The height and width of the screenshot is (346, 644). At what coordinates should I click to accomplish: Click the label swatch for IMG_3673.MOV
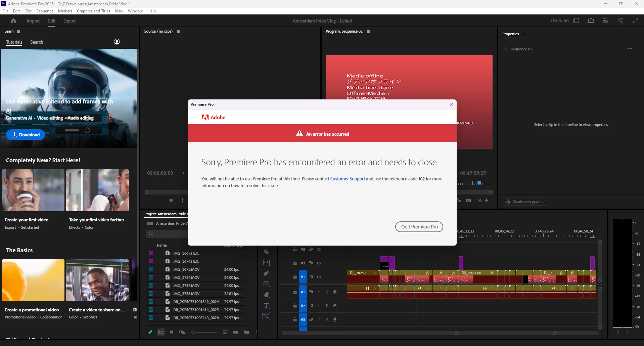click(x=151, y=269)
